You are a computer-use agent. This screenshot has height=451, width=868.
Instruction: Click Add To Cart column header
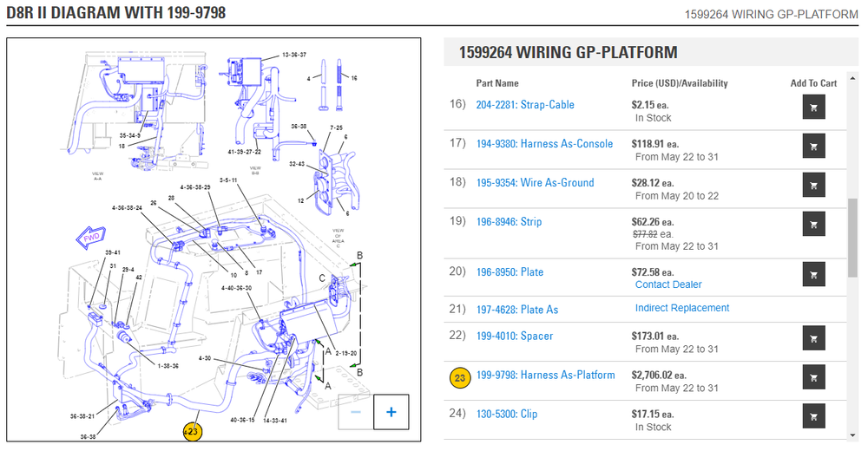click(x=813, y=83)
